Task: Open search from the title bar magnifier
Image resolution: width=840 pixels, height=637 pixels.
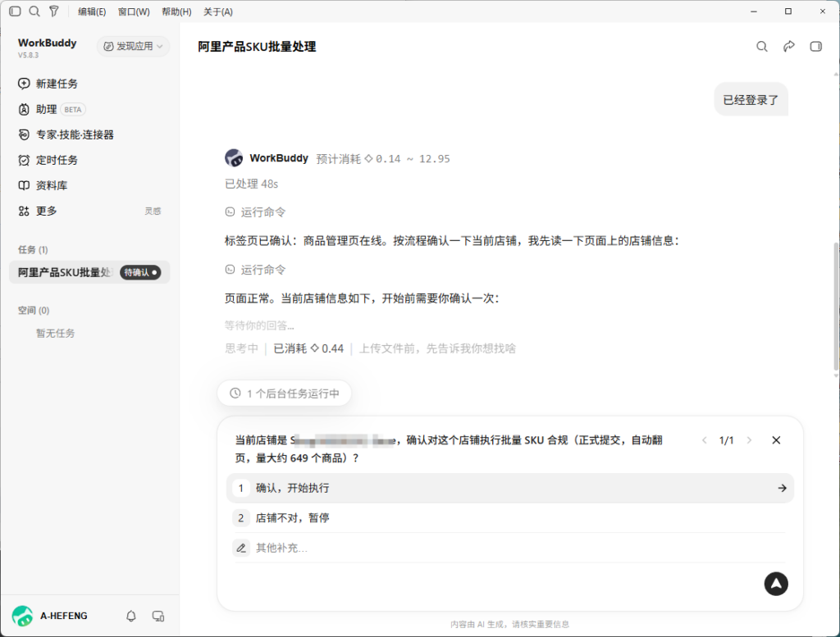Action: pos(34,11)
